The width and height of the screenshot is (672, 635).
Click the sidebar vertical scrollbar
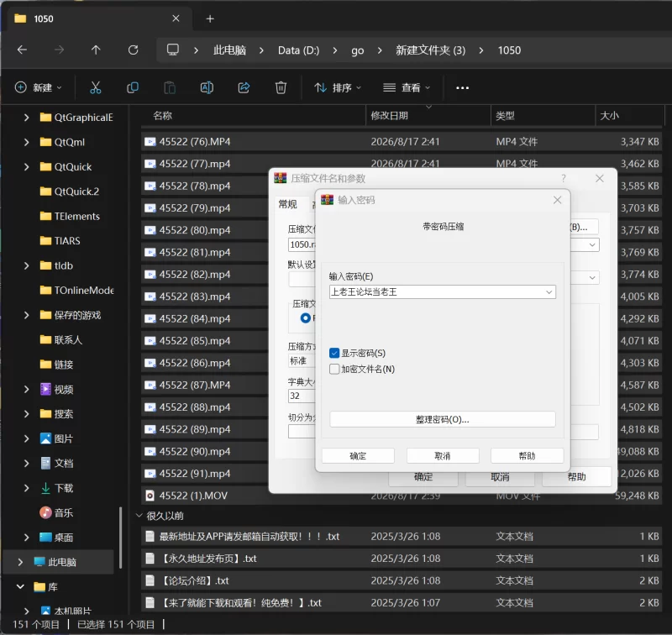120,538
